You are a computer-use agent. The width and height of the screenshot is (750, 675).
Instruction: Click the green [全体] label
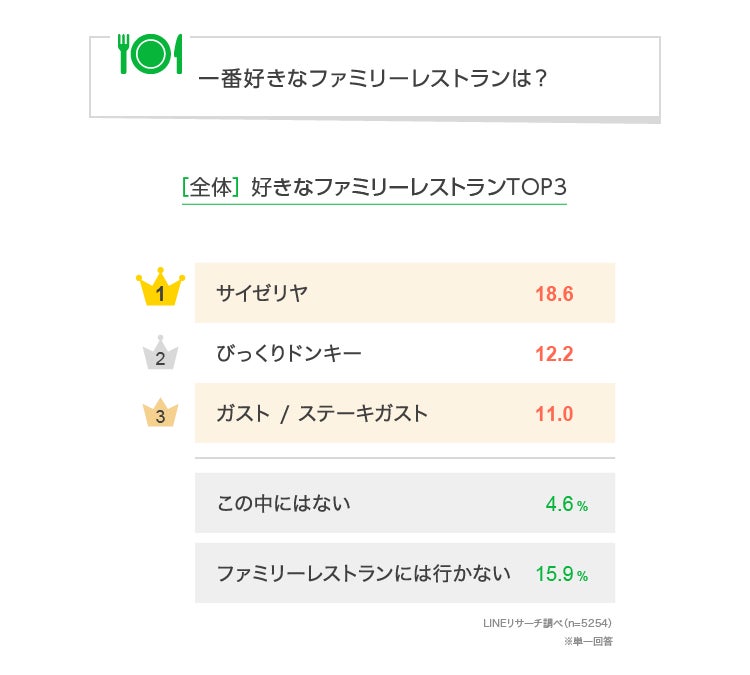211,187
